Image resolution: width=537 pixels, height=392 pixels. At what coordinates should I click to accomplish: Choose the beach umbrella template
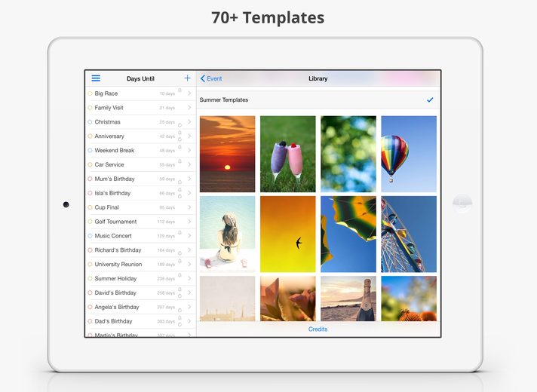click(348, 234)
